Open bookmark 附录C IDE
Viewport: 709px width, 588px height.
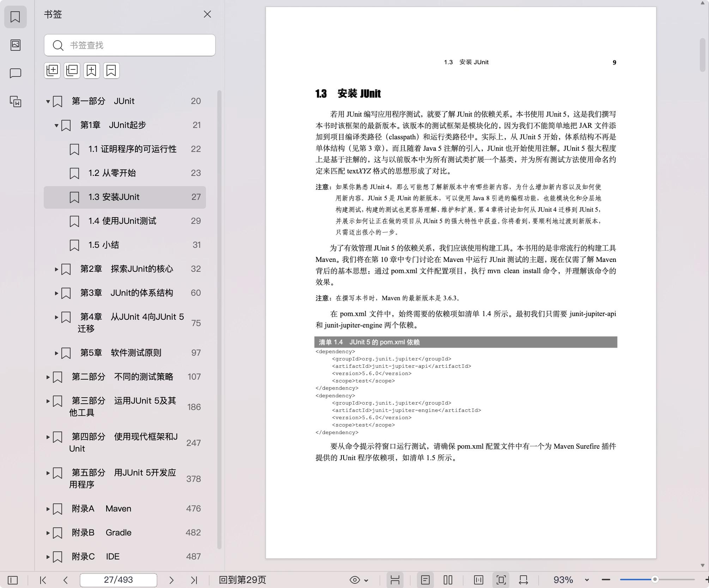(125, 557)
